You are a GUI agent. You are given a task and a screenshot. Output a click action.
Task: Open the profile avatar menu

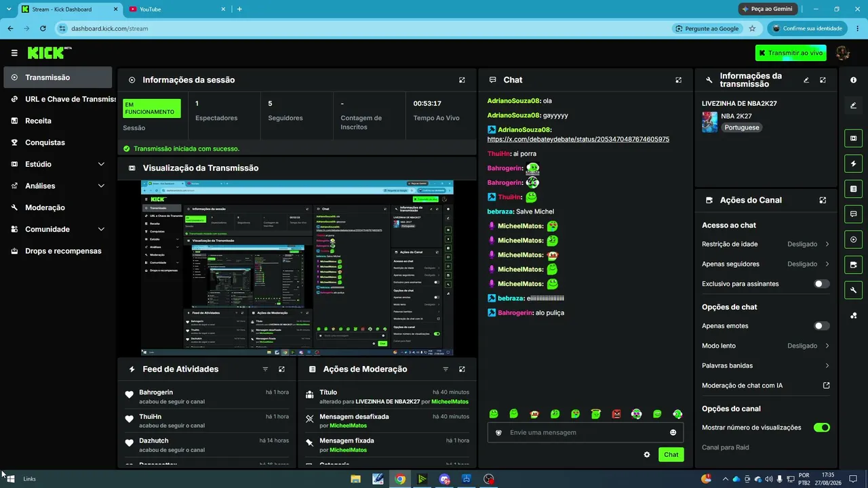(x=843, y=53)
